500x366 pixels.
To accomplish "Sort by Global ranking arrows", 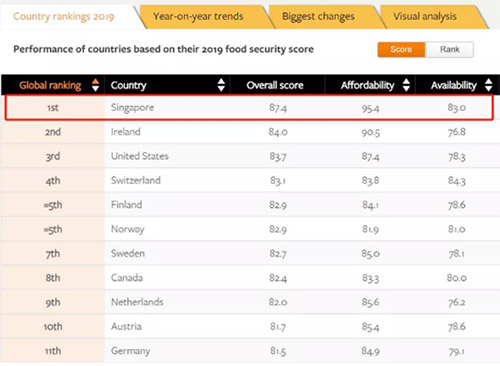I will coord(95,85).
